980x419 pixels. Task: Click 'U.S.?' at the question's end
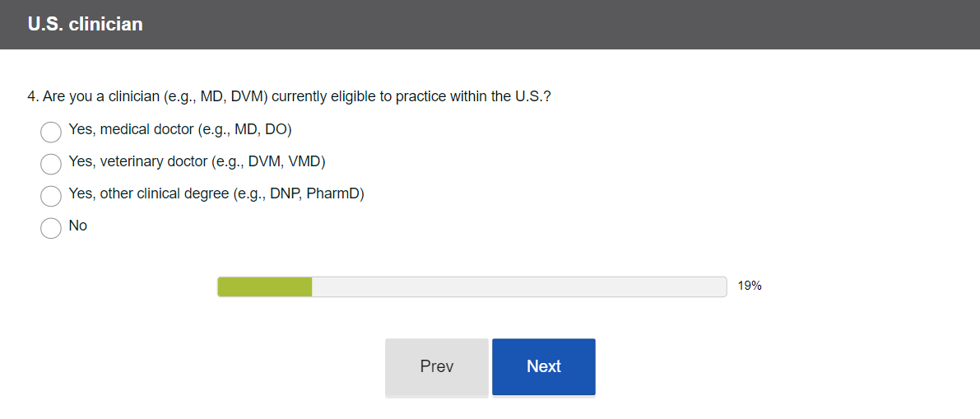(533, 96)
